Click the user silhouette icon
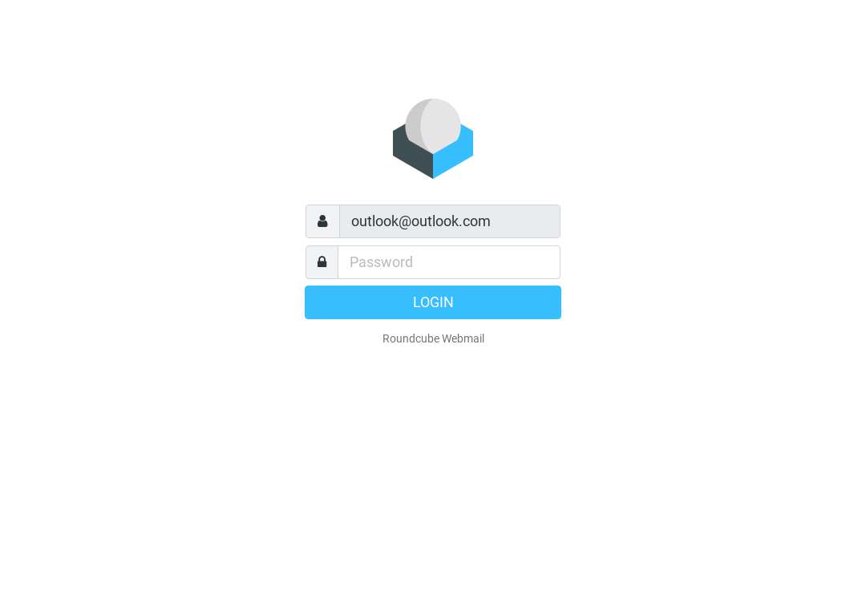 coord(322,221)
